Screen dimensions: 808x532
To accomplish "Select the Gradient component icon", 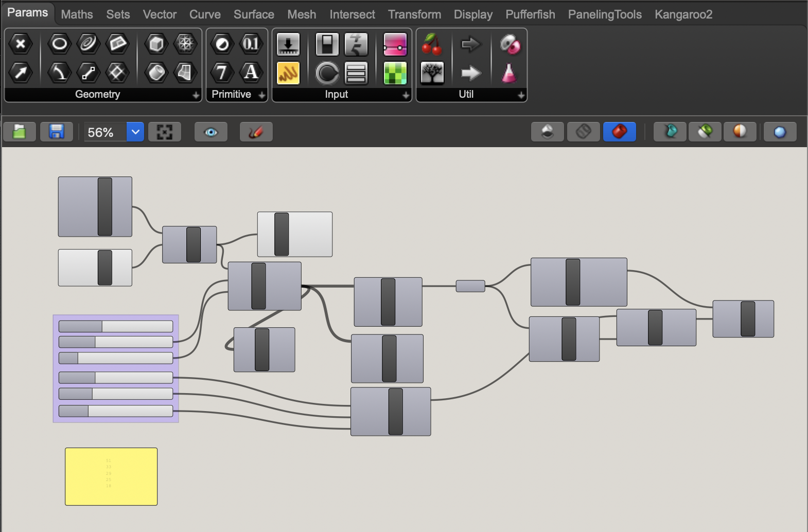I will coord(395,44).
